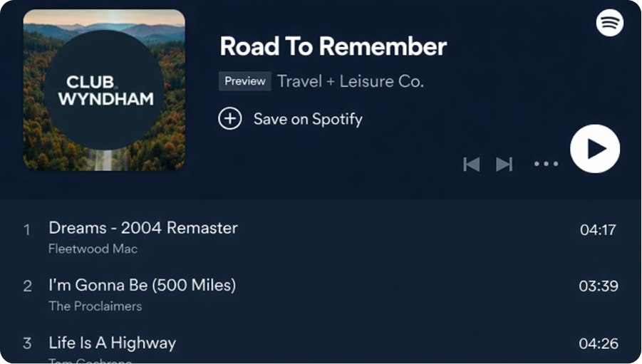Skip to the next track

(x=504, y=165)
